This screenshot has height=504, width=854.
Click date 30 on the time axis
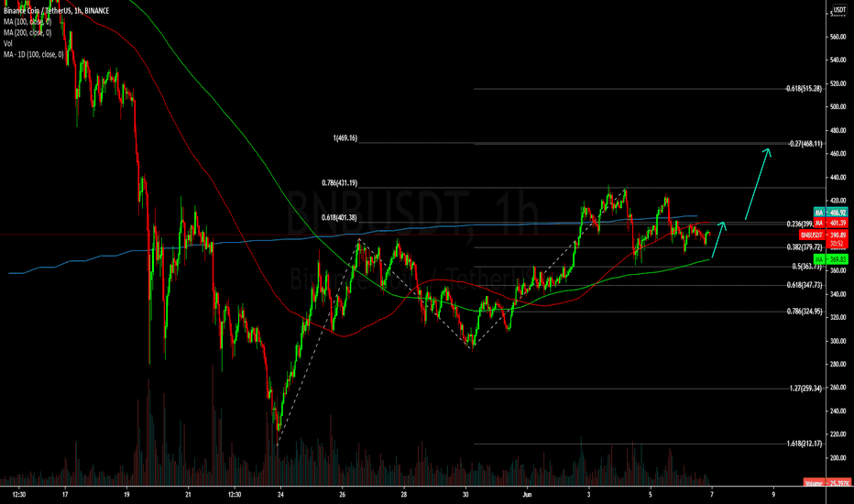[465, 495]
